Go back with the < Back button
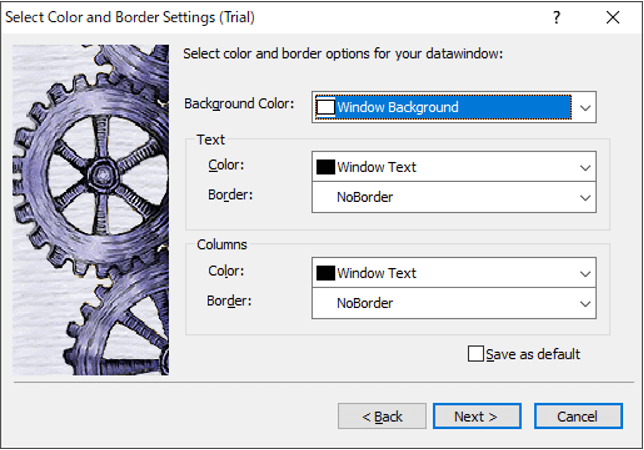 coord(382,416)
